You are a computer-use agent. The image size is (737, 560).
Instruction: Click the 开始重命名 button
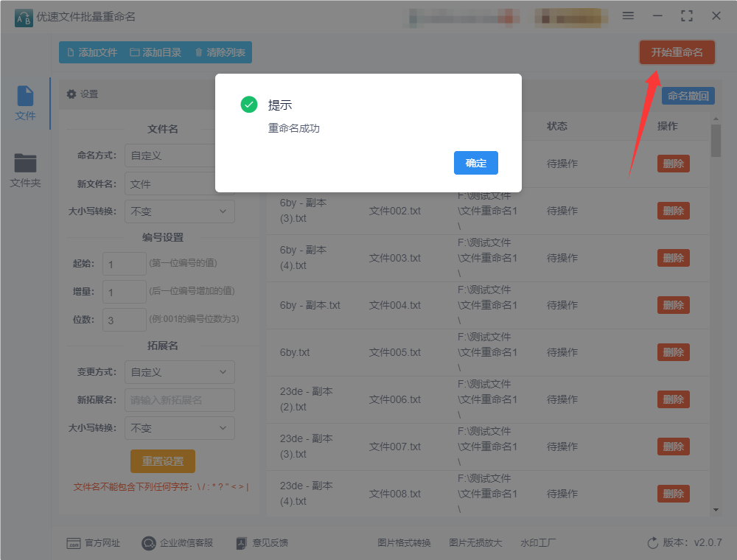click(677, 52)
